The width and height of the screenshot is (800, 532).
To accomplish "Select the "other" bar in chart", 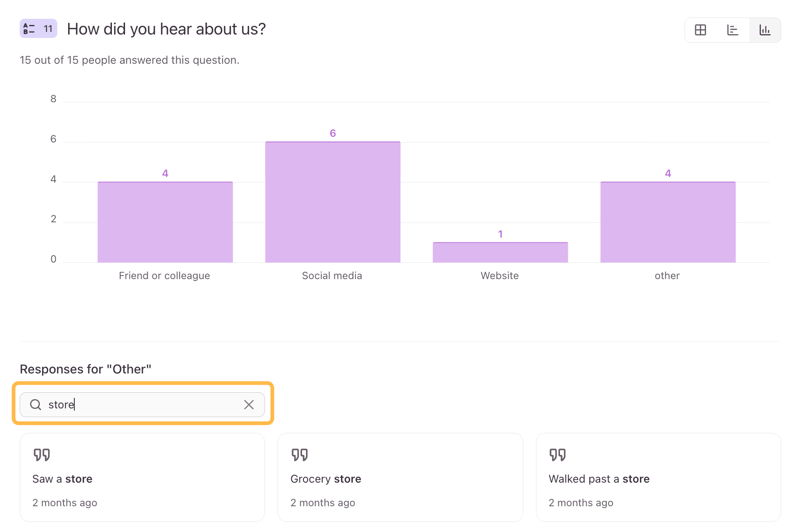I will tap(668, 222).
